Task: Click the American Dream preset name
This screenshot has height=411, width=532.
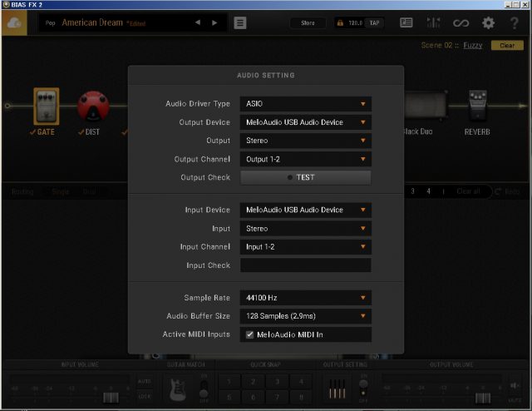Action: pos(92,22)
